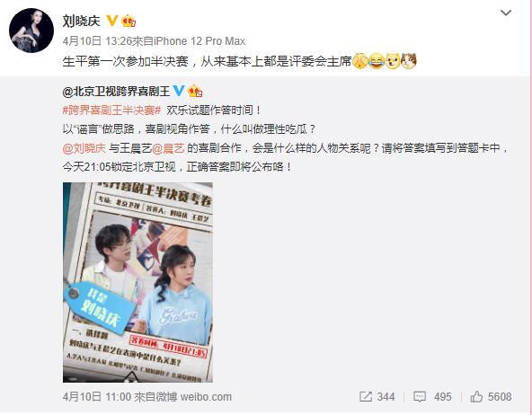Open the weibo.com source link
The height and width of the screenshot is (415, 532).
pos(206,397)
